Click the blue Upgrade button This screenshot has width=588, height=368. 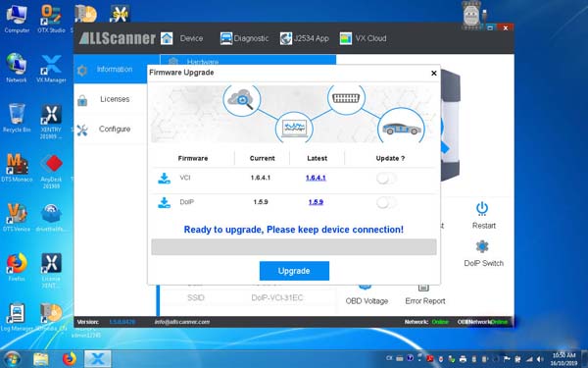(x=294, y=271)
